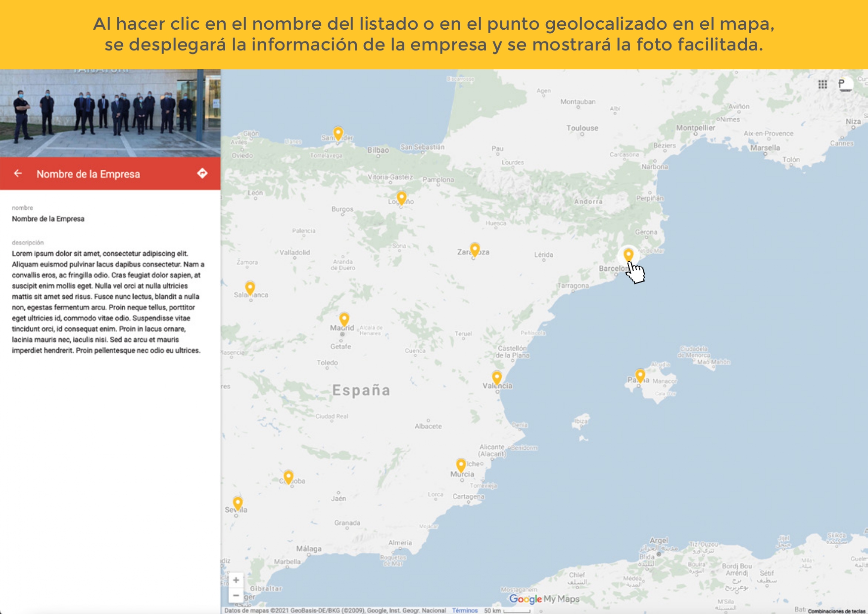
Task: Click the Toledo city label
Action: [327, 363]
